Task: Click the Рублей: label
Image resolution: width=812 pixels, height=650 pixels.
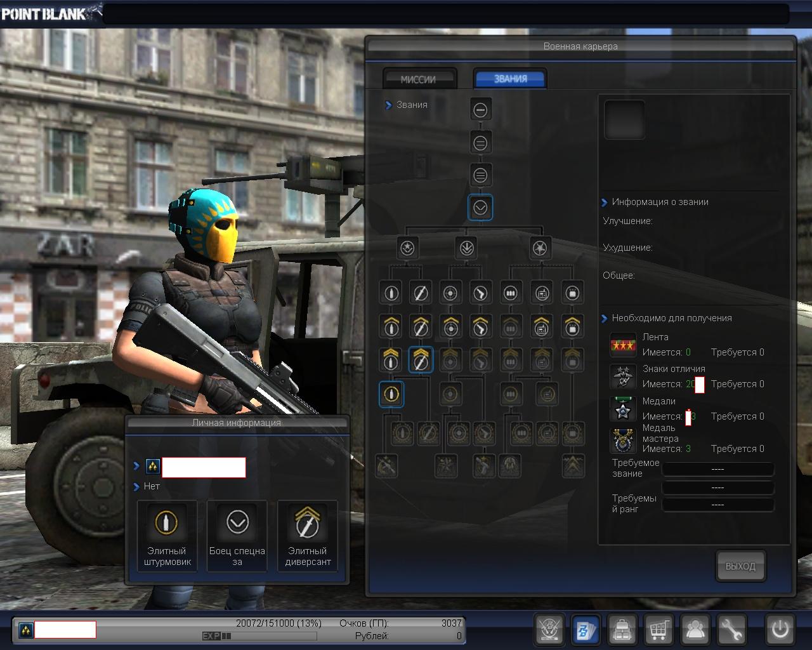Action: click(372, 636)
